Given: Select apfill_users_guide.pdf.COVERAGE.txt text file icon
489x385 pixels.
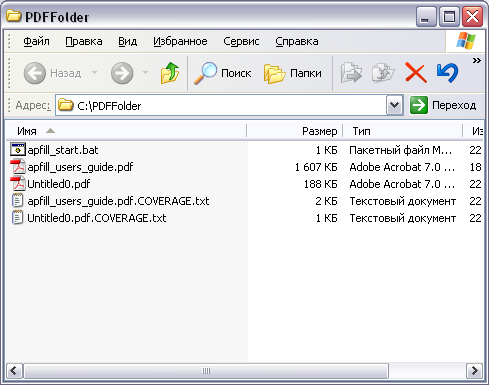Looking at the screenshot, I should coord(18,201).
